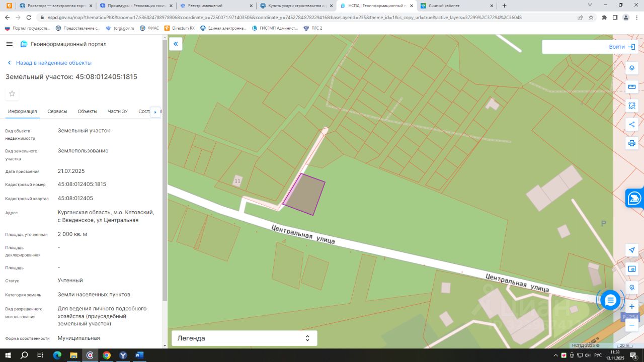This screenshot has width=644, height=362.
Task: Zoom in the map with the plus button
Action: pos(632,306)
